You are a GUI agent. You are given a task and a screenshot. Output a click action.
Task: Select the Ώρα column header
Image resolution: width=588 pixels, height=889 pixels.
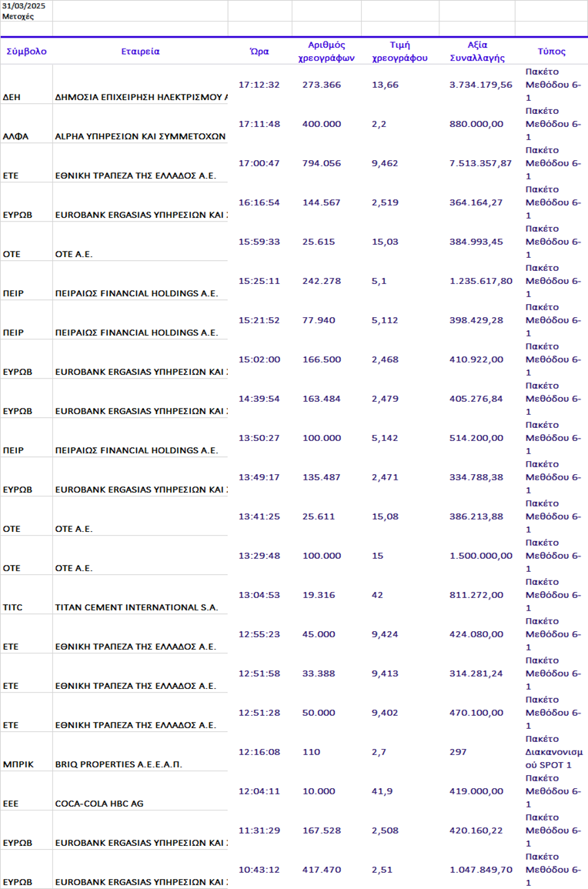[x=259, y=51]
